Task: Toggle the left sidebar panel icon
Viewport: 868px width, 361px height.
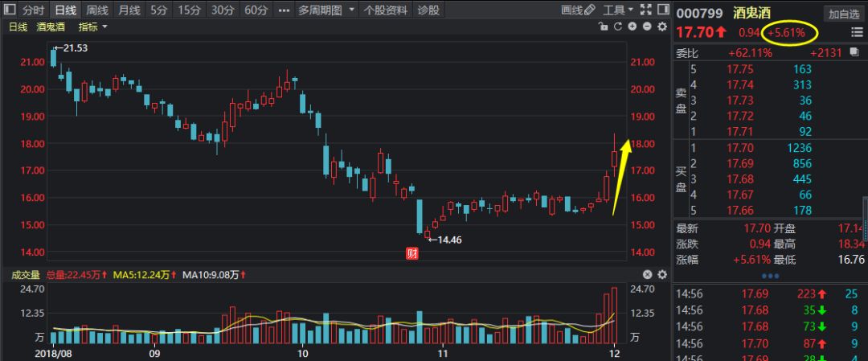Action: (10, 10)
